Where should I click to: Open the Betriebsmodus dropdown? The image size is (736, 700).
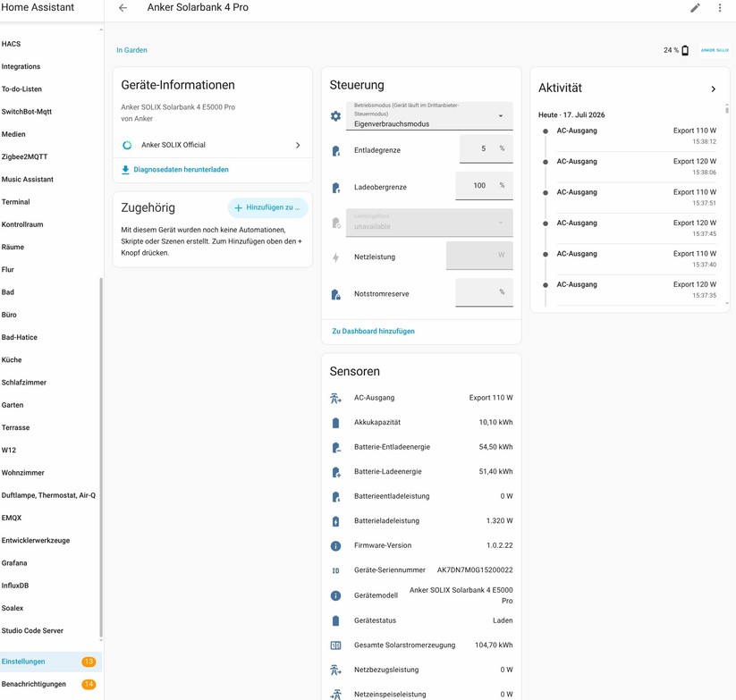coord(429,116)
